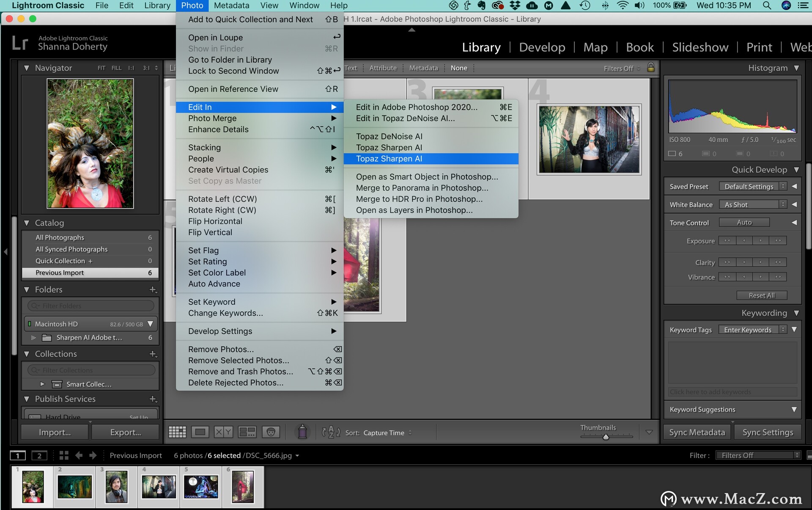This screenshot has width=812, height=510.
Task: Enable Metadata filter in Library Filter bar
Action: pyautogui.click(x=423, y=68)
